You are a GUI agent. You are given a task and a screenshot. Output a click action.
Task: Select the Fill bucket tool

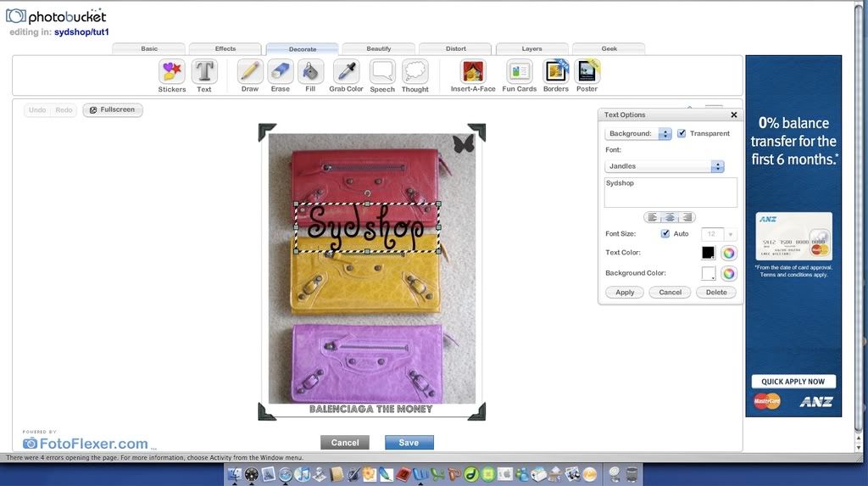tap(310, 71)
